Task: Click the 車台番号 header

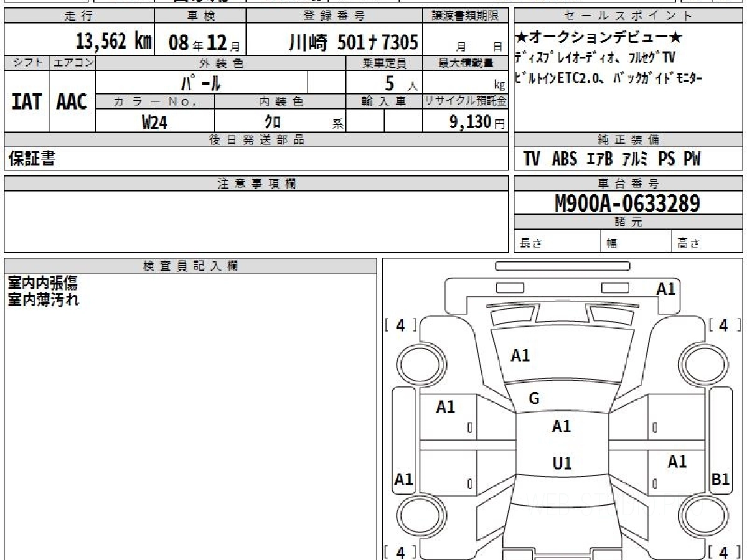Action: point(628,183)
